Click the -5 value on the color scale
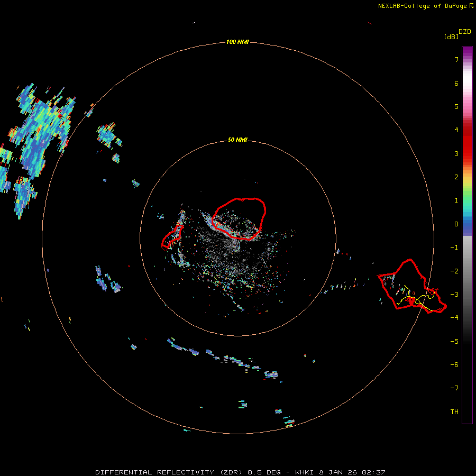Image resolution: width=476 pixels, height=476 pixels. pyautogui.click(x=454, y=342)
